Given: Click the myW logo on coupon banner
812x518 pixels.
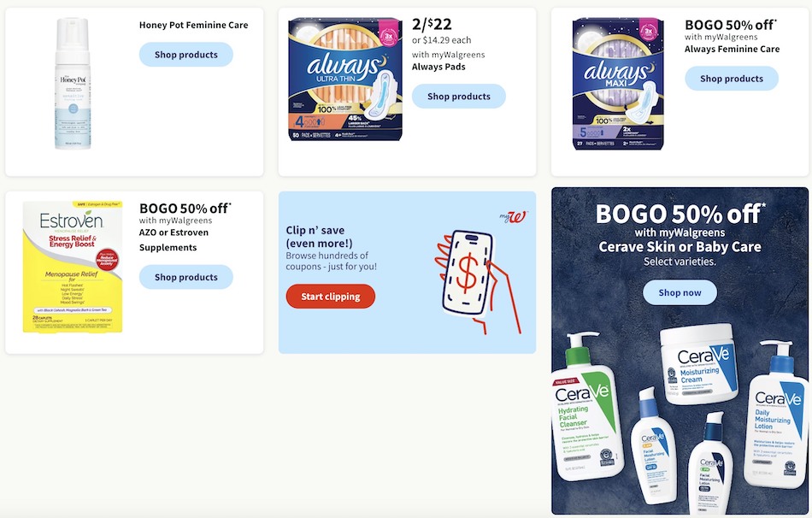Looking at the screenshot, I should click(513, 216).
